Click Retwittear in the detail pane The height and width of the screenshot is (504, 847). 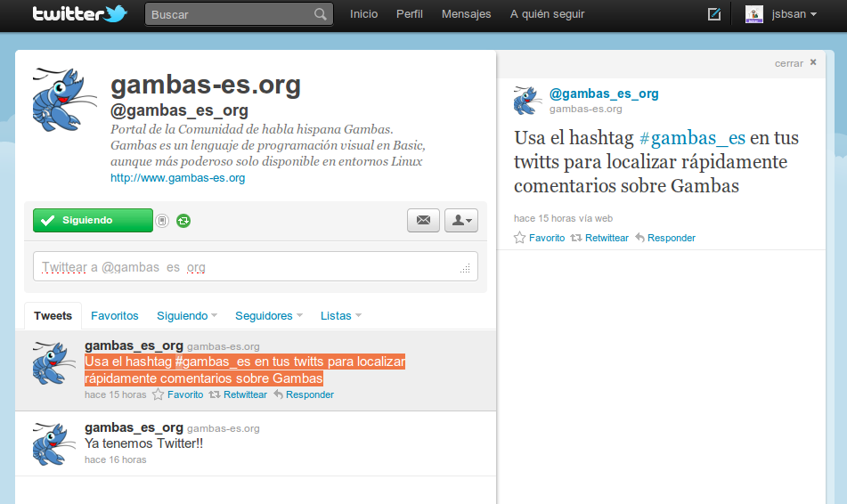coord(607,238)
